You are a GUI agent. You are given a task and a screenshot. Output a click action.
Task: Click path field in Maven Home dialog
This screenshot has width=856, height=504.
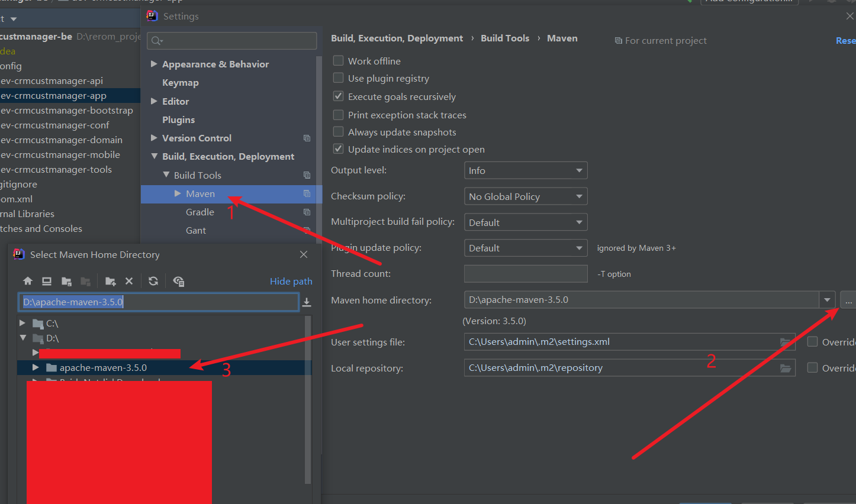[x=159, y=302]
